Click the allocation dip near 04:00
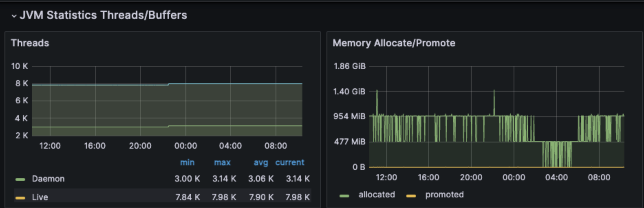This screenshot has width=644, height=208. (557, 154)
